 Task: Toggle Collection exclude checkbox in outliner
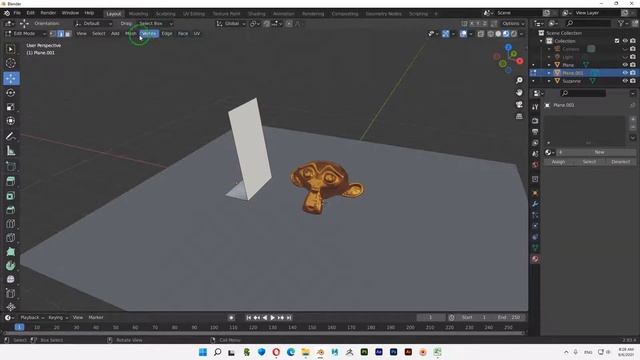pyautogui.click(x=617, y=41)
